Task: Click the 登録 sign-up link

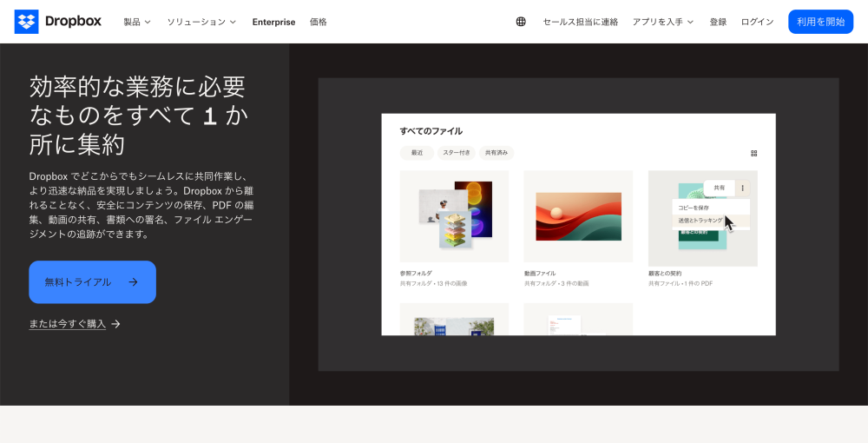Action: [718, 22]
